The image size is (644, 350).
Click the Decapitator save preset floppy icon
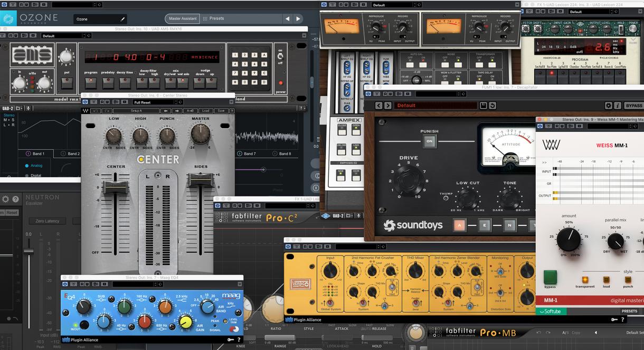click(483, 106)
